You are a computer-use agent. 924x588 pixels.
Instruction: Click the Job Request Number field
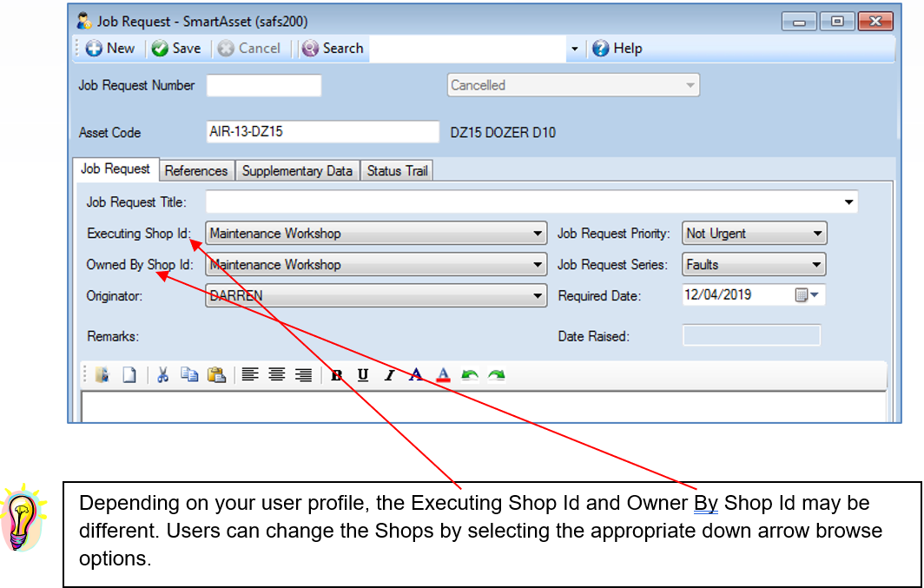click(x=264, y=85)
